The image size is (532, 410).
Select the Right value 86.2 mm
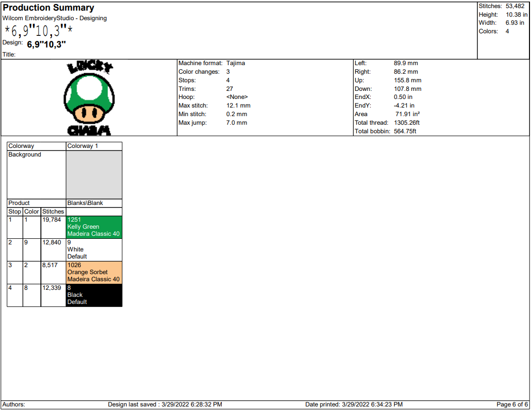pos(406,72)
